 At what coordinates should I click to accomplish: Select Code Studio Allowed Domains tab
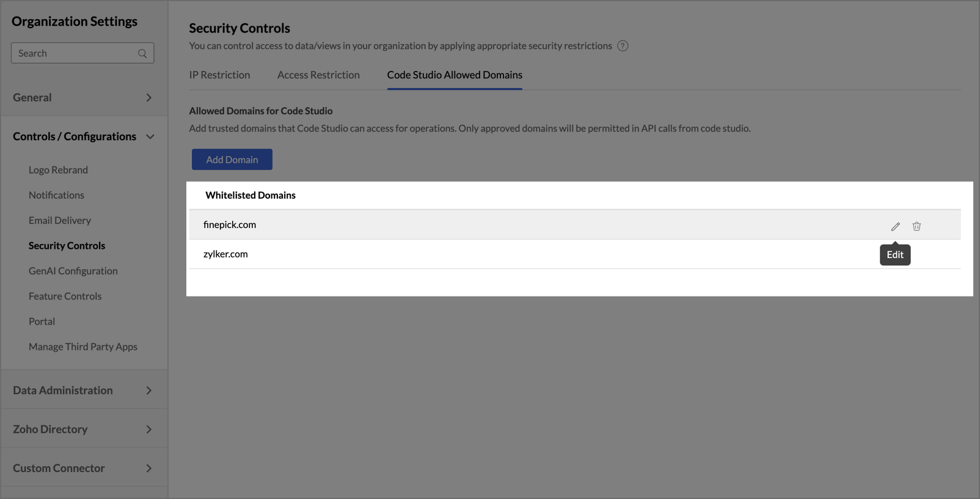[x=455, y=75]
